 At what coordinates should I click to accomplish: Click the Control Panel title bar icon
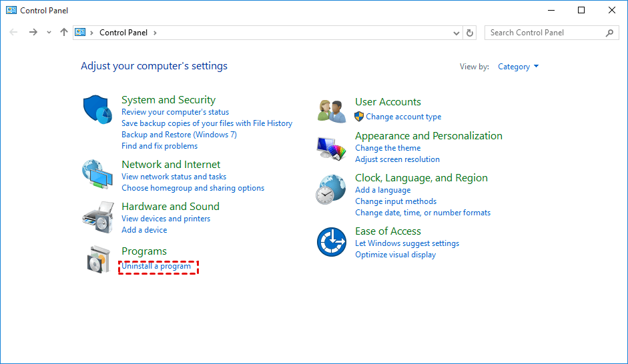(11, 11)
